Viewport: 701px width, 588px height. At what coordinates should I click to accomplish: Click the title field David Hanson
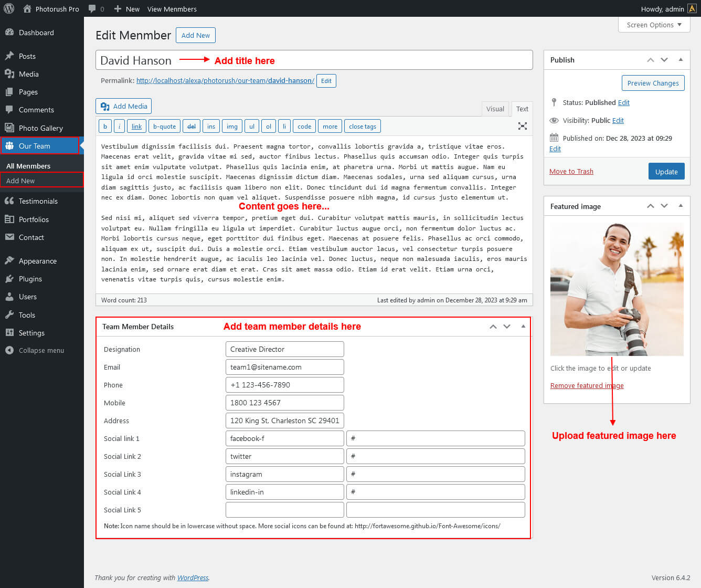coord(314,60)
